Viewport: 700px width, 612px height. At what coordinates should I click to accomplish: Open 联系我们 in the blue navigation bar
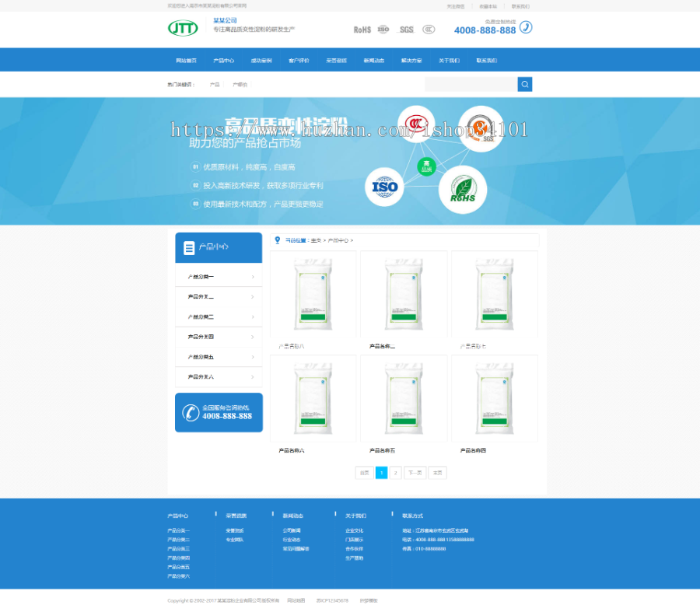(x=486, y=61)
